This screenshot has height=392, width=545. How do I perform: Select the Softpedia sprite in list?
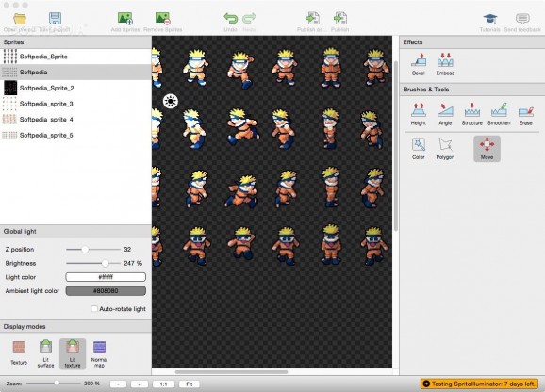pyautogui.click(x=75, y=73)
